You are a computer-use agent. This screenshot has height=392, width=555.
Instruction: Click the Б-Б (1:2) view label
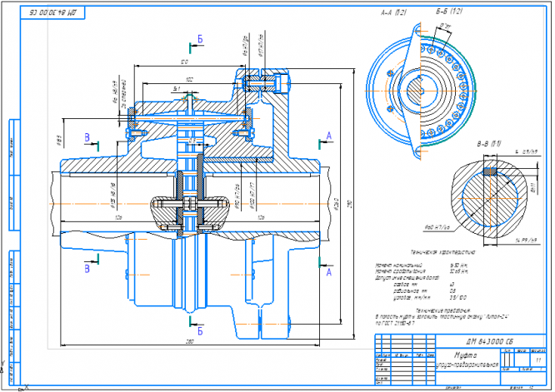(449, 12)
